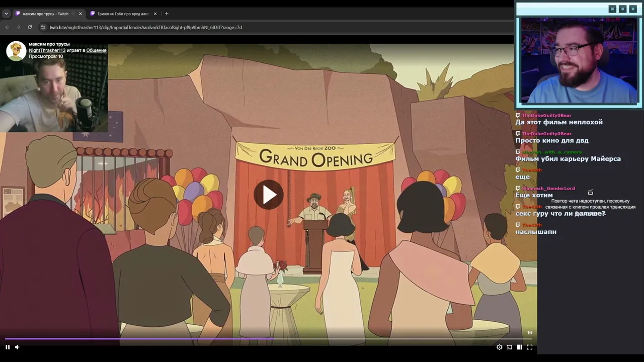This screenshot has height=362, width=644.
Task: Close the 'Трилогия Тоби' tab
Action: click(155, 14)
